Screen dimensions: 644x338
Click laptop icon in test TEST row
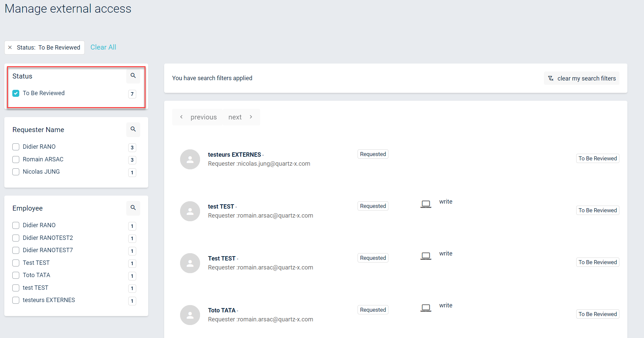pos(426,204)
